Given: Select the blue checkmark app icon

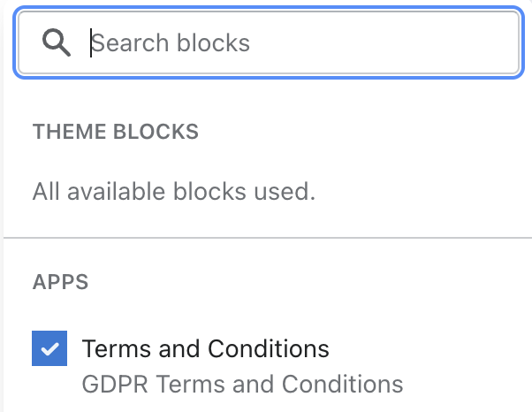Looking at the screenshot, I should (49, 348).
